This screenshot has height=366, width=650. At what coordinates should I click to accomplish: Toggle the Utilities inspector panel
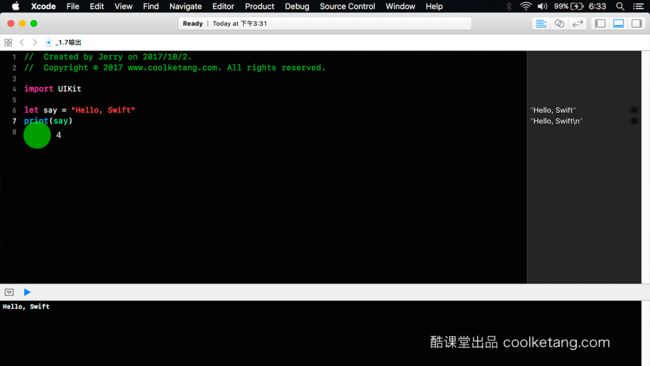(x=636, y=24)
